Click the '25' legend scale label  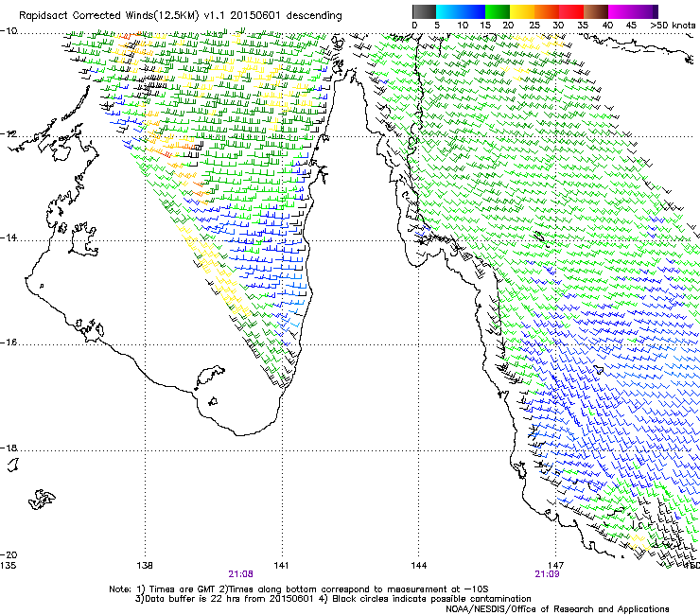pos(534,26)
